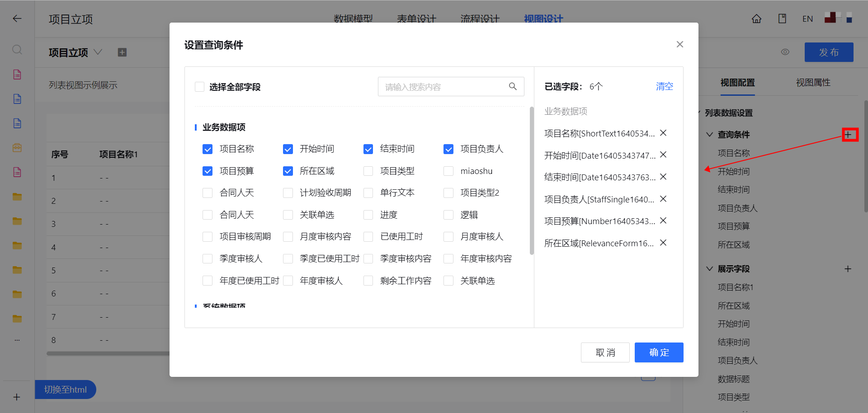Check the miaoshu checkbox
868x413 pixels.
(448, 171)
